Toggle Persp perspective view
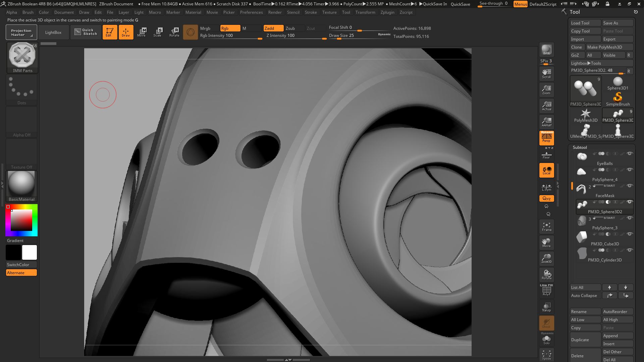The image size is (644, 362). pos(546,137)
